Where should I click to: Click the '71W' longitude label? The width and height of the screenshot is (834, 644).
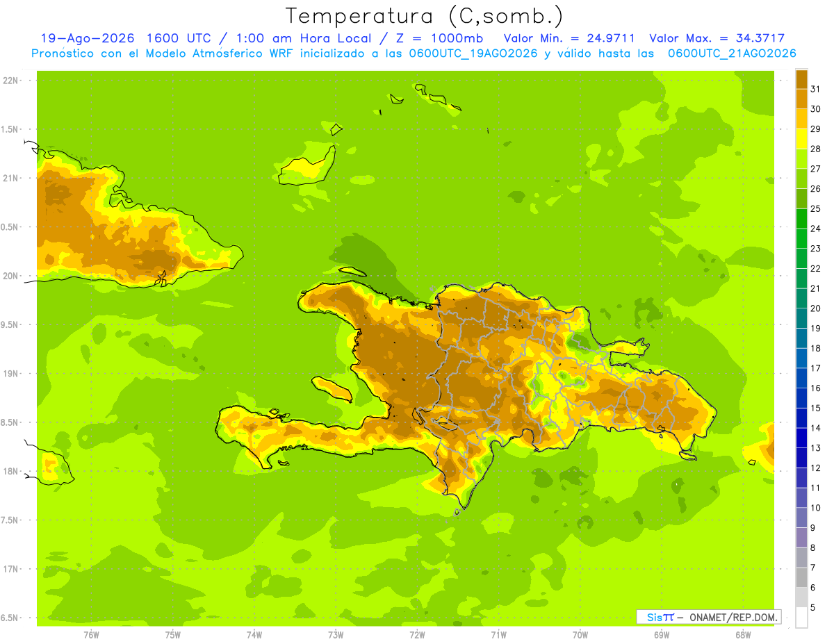click(498, 635)
